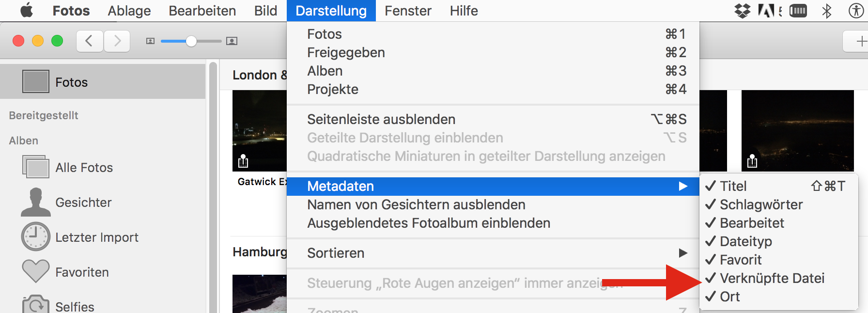868x313 pixels.
Task: Select Alben from Darstellung menu
Action: (325, 71)
